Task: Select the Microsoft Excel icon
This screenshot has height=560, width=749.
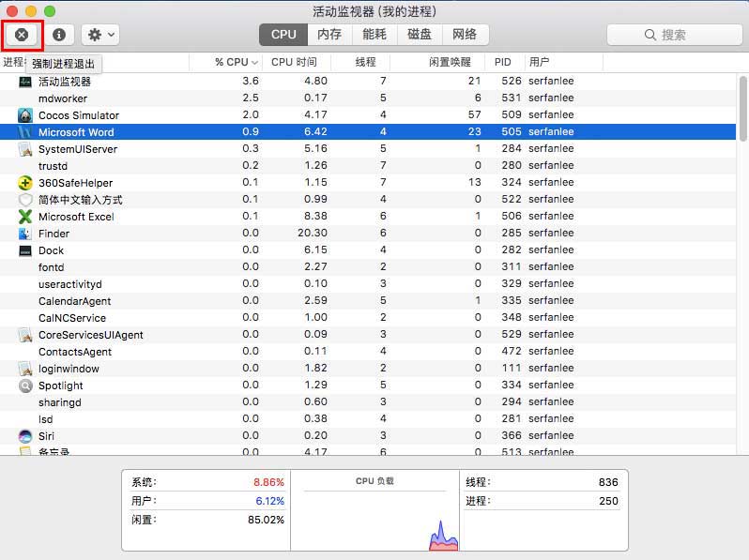Action: coord(25,217)
